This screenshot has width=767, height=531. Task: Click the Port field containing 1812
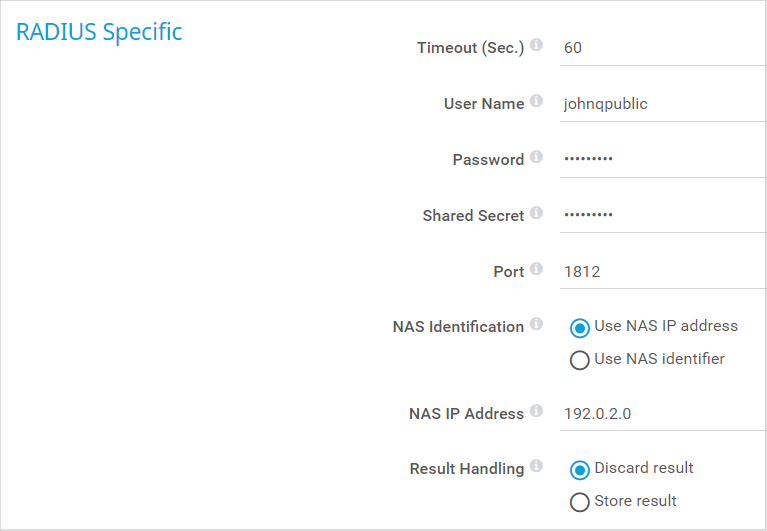(x=663, y=271)
